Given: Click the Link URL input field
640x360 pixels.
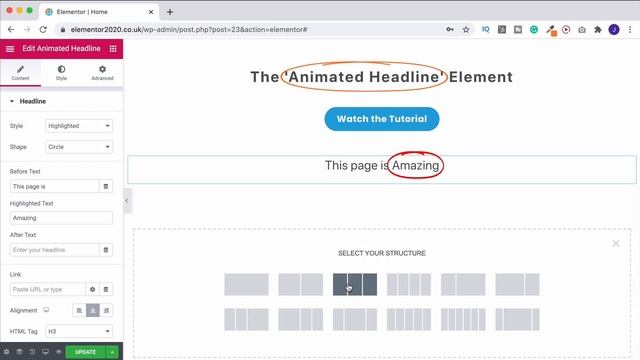Looking at the screenshot, I should pyautogui.click(x=48, y=289).
